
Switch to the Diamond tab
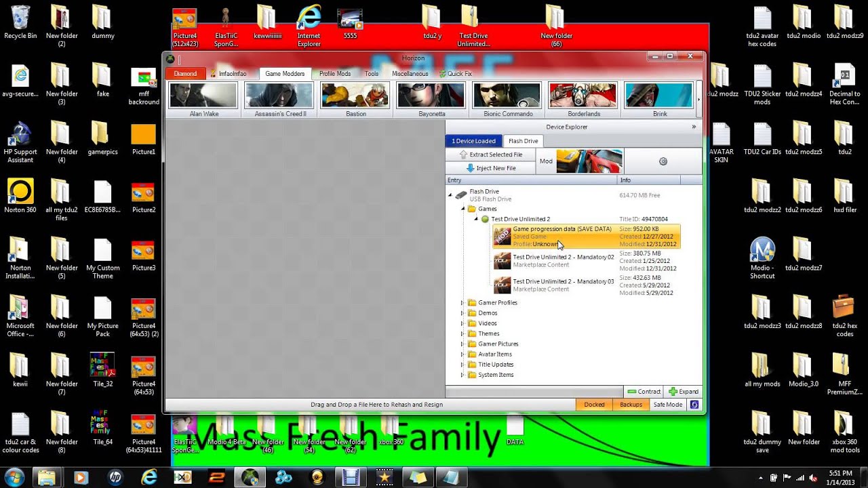click(x=185, y=73)
